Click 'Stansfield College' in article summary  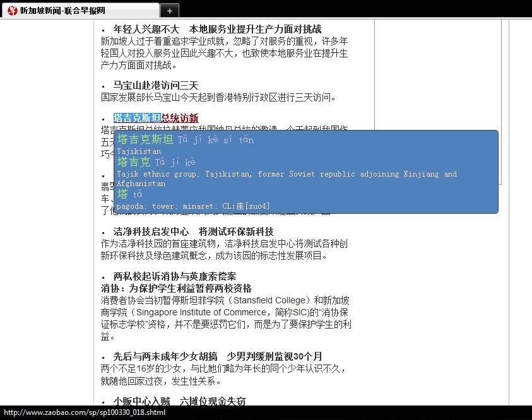pos(273,300)
